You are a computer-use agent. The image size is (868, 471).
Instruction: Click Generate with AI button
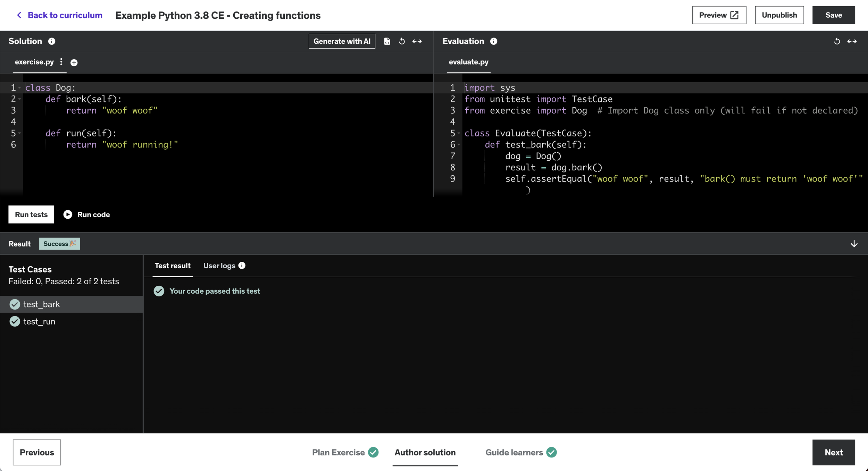click(x=342, y=41)
